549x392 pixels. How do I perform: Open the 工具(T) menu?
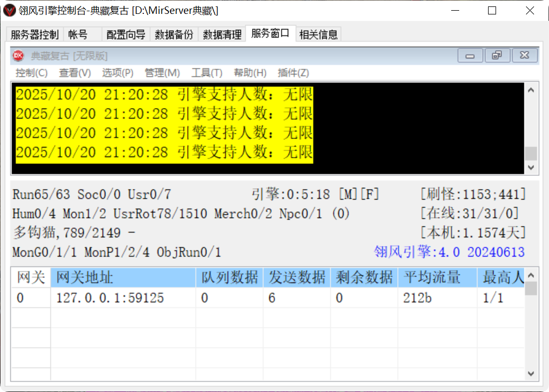[206, 73]
